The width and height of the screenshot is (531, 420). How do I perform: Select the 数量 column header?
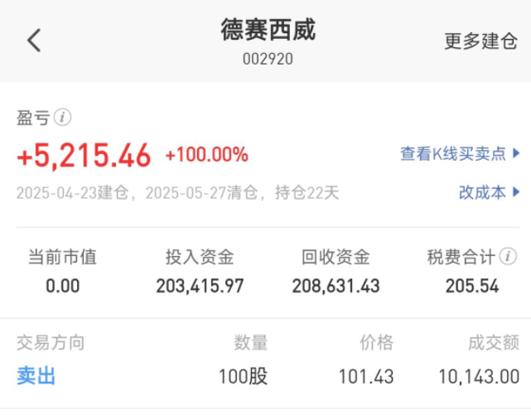tap(251, 342)
